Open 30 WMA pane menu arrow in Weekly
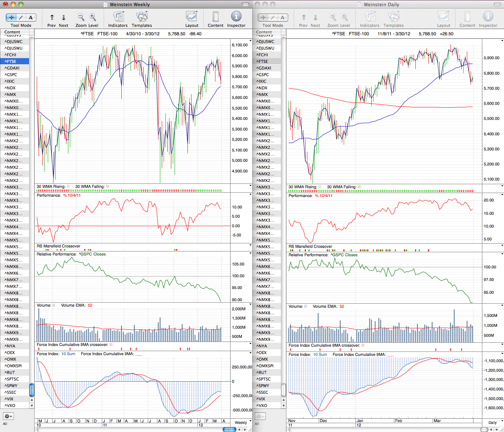Viewport: 504px width, 432px height. coord(250,186)
